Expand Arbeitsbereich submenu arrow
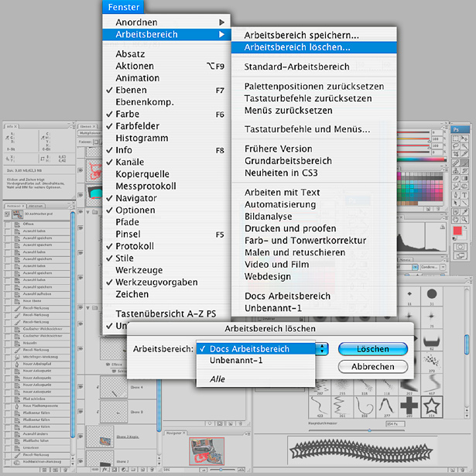476x476 pixels. (x=221, y=34)
